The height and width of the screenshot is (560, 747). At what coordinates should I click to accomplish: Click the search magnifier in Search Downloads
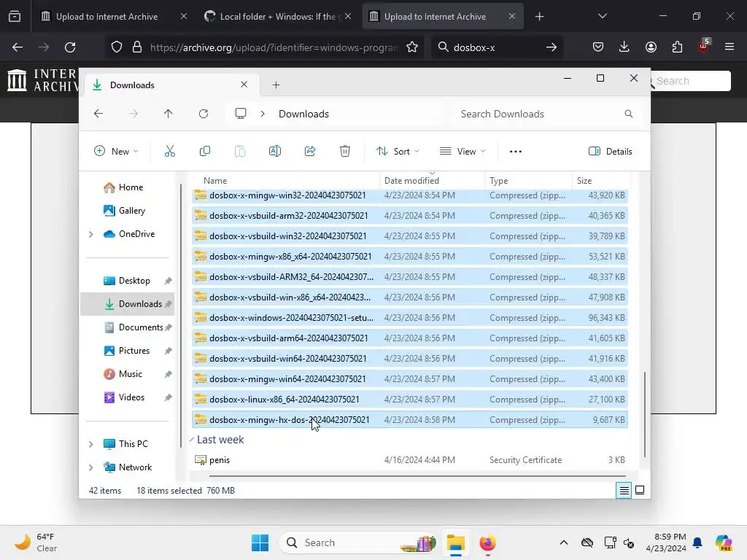click(629, 114)
